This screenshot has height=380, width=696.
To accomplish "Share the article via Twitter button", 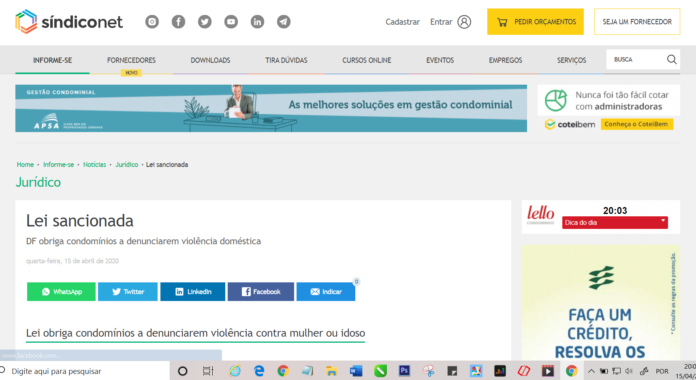I will pyautogui.click(x=128, y=292).
